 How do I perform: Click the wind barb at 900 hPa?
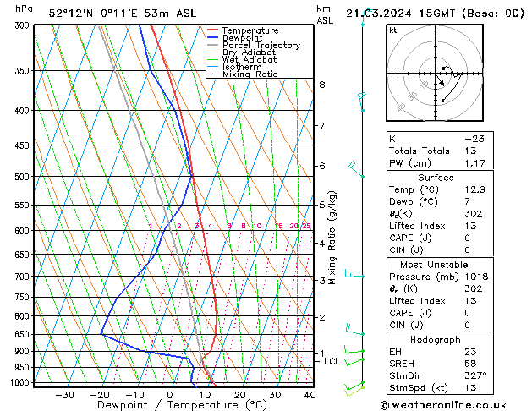pyautogui.click(x=354, y=349)
